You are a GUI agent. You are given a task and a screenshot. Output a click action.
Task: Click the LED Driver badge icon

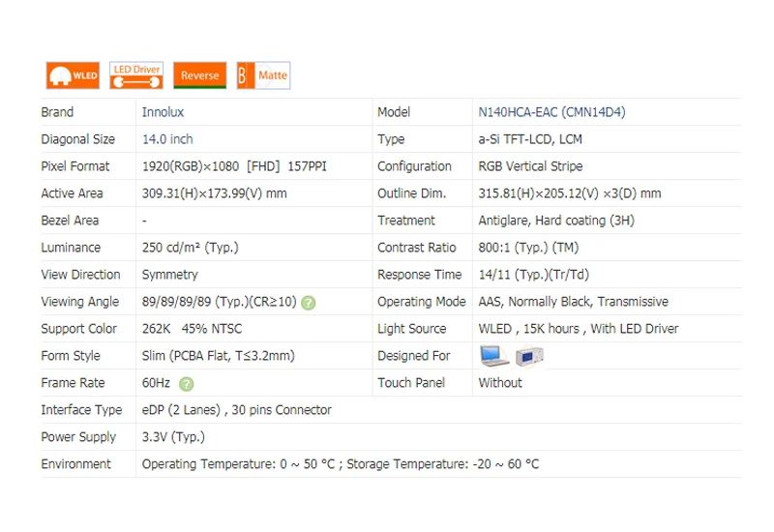tap(136, 75)
